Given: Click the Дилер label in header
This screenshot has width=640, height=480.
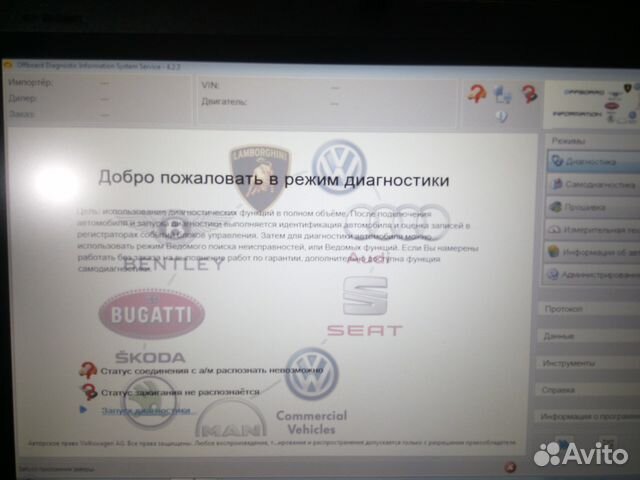Looking at the screenshot, I should [23, 98].
